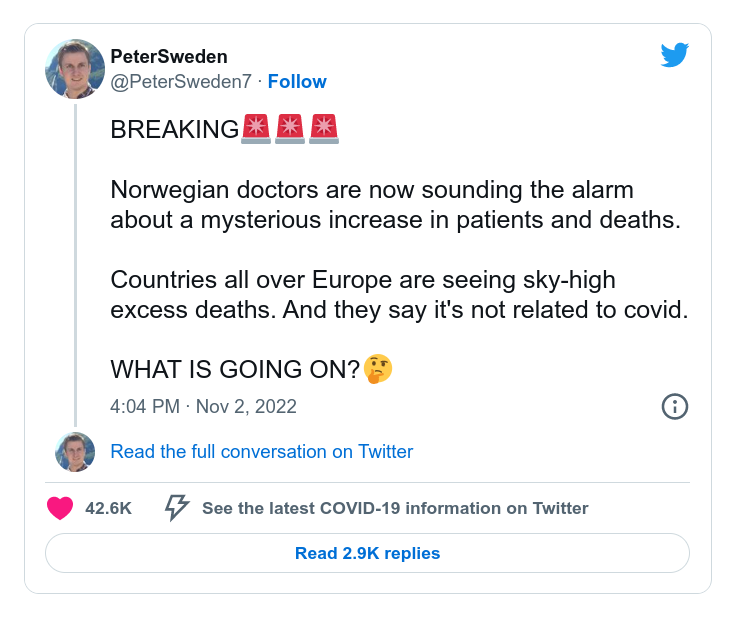Image resolution: width=737 pixels, height=618 pixels.
Task: Open PeterSweden's large profile avatar
Action: 75,69
